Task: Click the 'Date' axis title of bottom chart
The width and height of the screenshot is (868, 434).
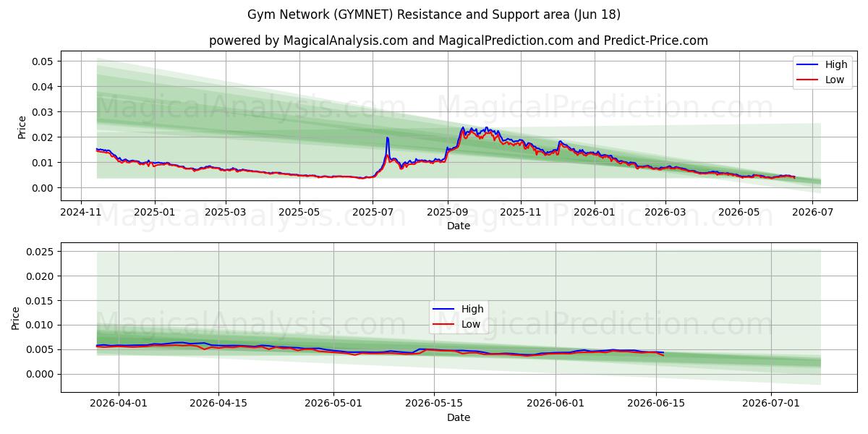Action: tap(459, 417)
